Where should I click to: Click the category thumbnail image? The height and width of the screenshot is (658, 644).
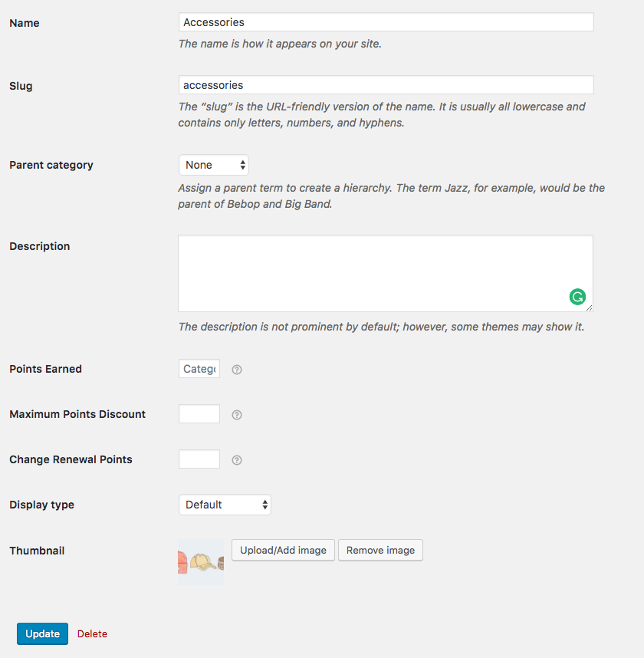tap(200, 562)
